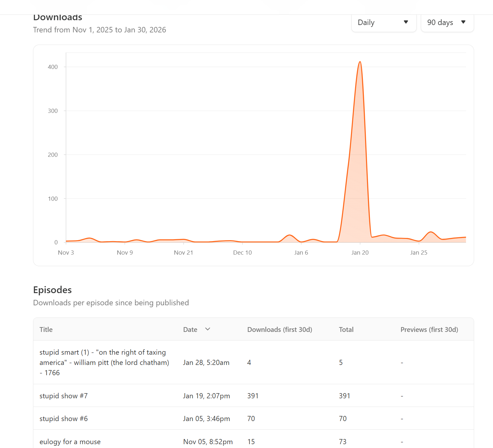
Task: Click the Jan 19, 2:07pm date cell
Action: tap(206, 396)
